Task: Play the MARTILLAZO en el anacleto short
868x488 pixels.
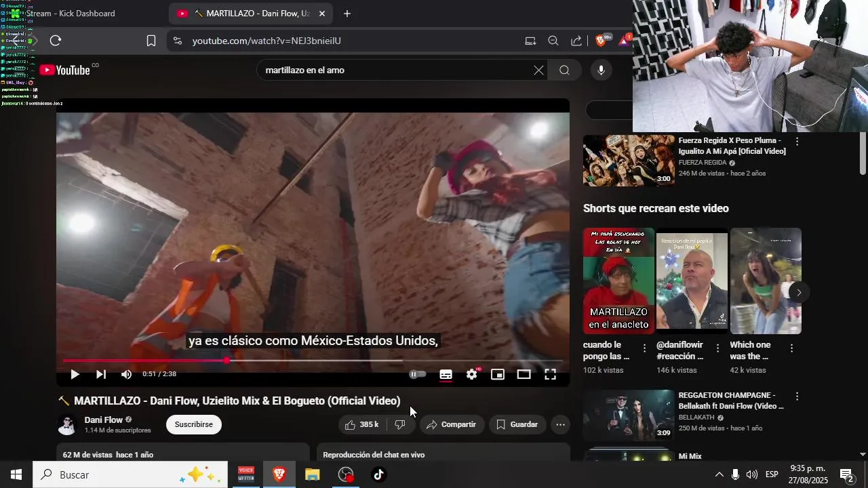Action: (x=618, y=281)
